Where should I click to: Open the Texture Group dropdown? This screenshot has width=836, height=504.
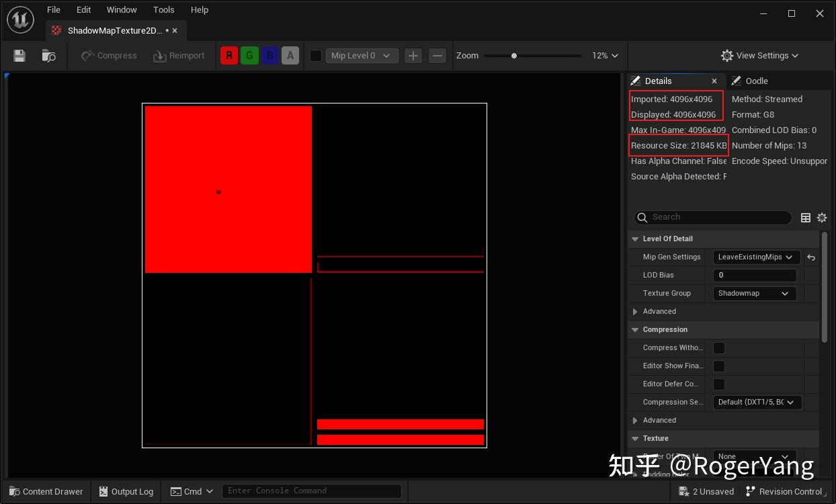click(754, 293)
